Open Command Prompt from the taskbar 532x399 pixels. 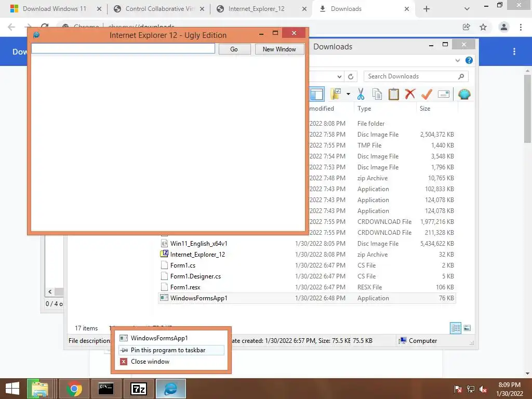(x=106, y=389)
